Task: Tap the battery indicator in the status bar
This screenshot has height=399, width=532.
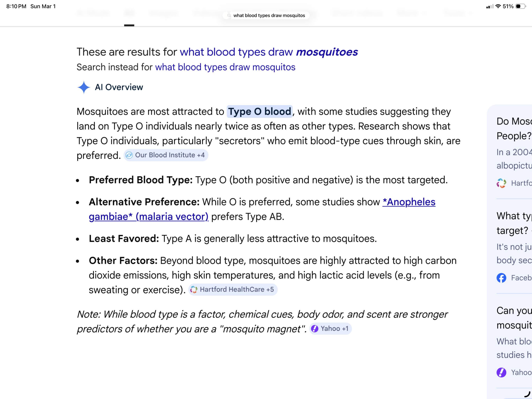Action: [x=520, y=6]
